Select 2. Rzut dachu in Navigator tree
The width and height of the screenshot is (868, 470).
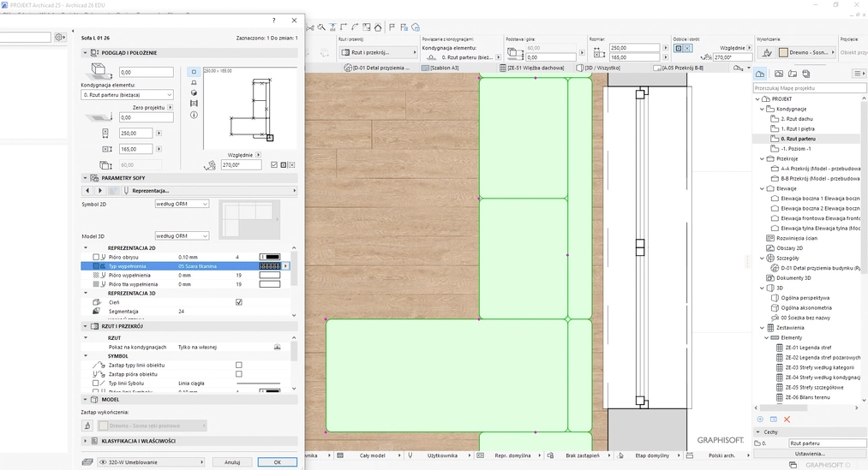[797, 119]
